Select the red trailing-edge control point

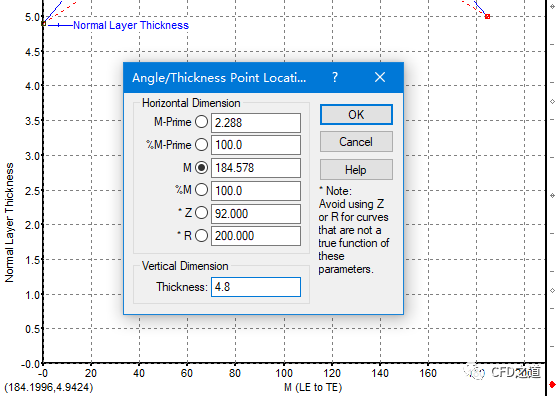tap(488, 16)
